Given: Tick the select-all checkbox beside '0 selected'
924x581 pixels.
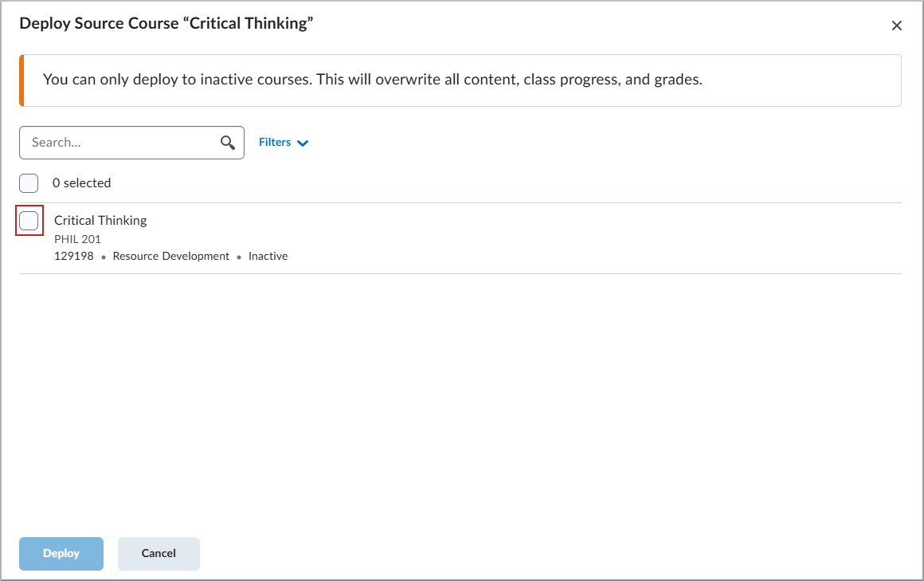Looking at the screenshot, I should click(29, 183).
